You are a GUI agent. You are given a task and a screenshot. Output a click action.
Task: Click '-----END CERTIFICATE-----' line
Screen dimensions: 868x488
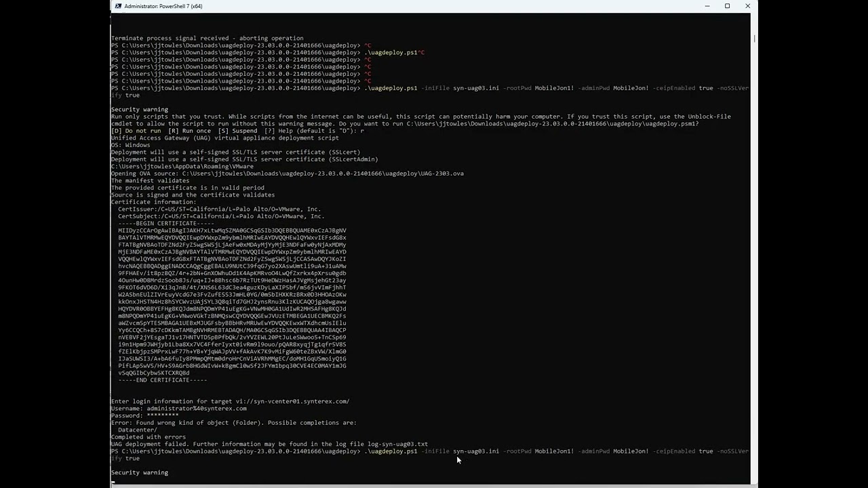pos(163,380)
